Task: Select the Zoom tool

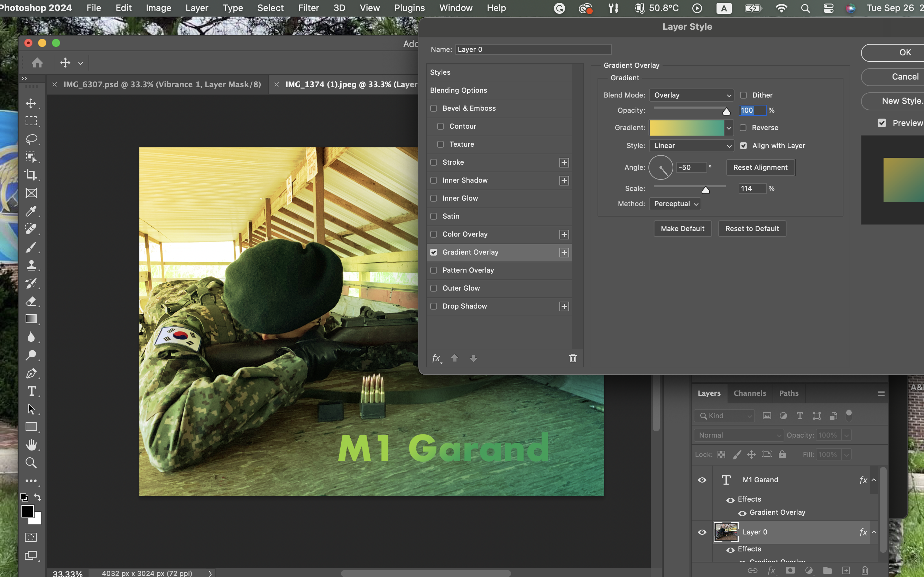Action: pyautogui.click(x=31, y=463)
